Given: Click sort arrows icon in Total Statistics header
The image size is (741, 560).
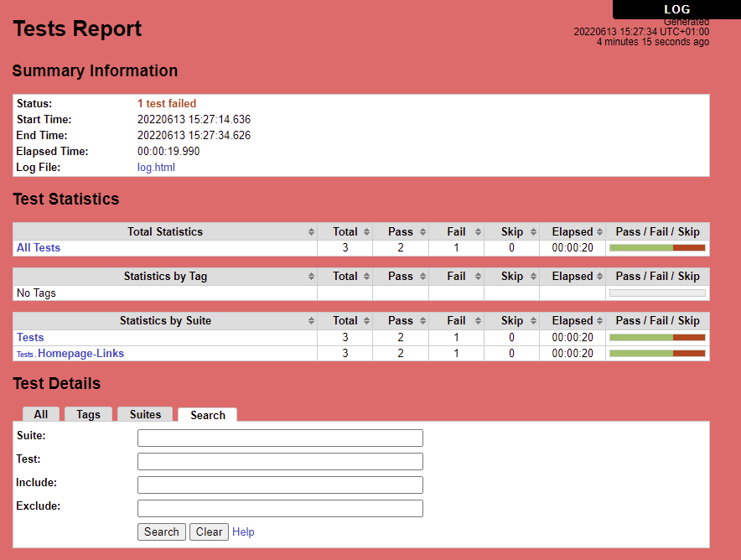Looking at the screenshot, I should click(311, 232).
